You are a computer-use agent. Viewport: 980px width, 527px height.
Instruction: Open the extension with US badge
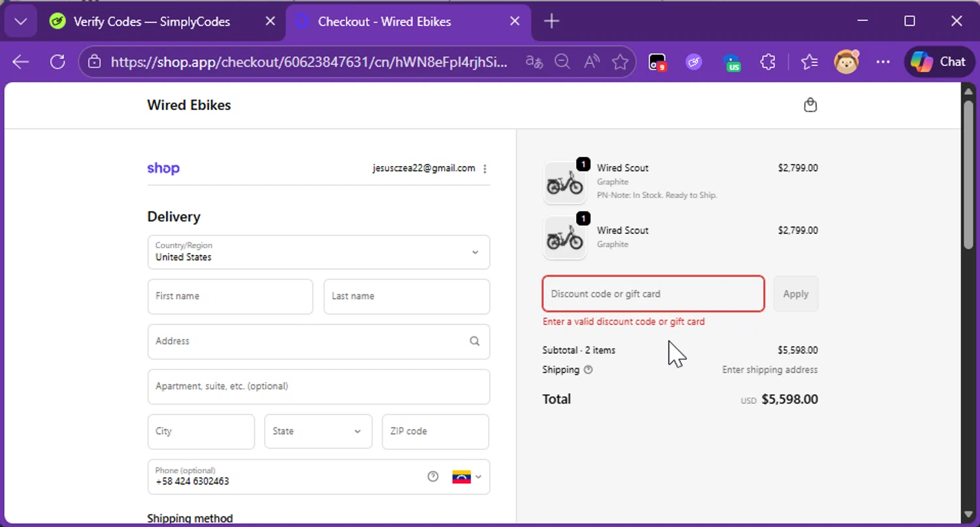coord(732,62)
